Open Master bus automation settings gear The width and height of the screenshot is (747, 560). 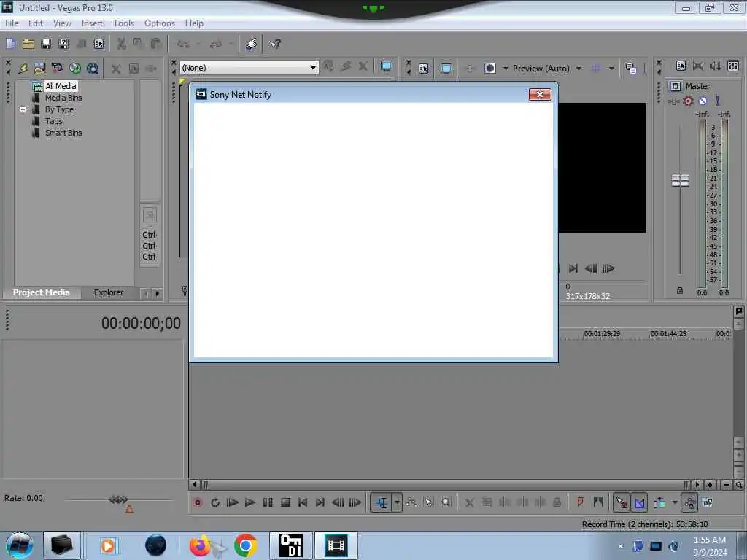(688, 101)
